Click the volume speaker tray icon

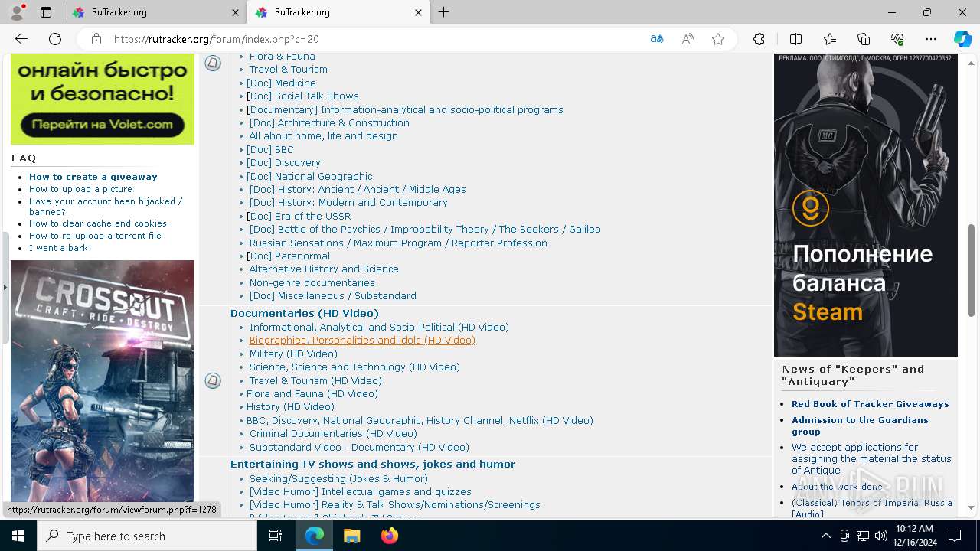coord(881,536)
